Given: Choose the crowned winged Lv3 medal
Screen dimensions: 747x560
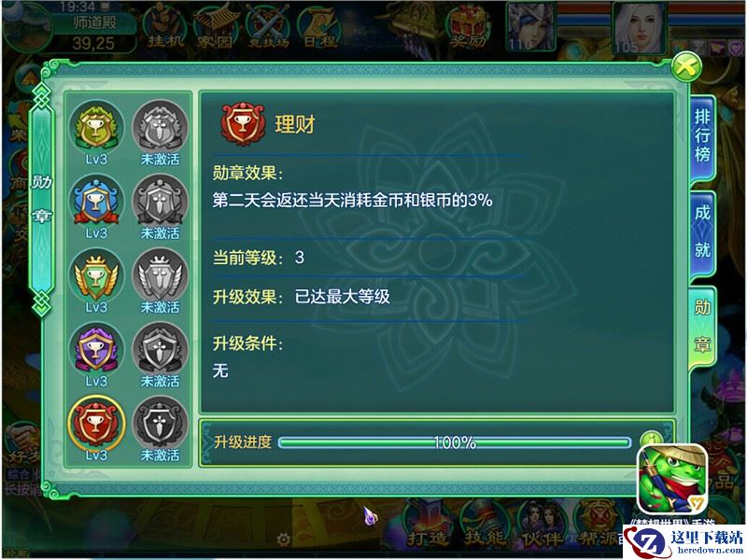Looking at the screenshot, I should 96,274.
